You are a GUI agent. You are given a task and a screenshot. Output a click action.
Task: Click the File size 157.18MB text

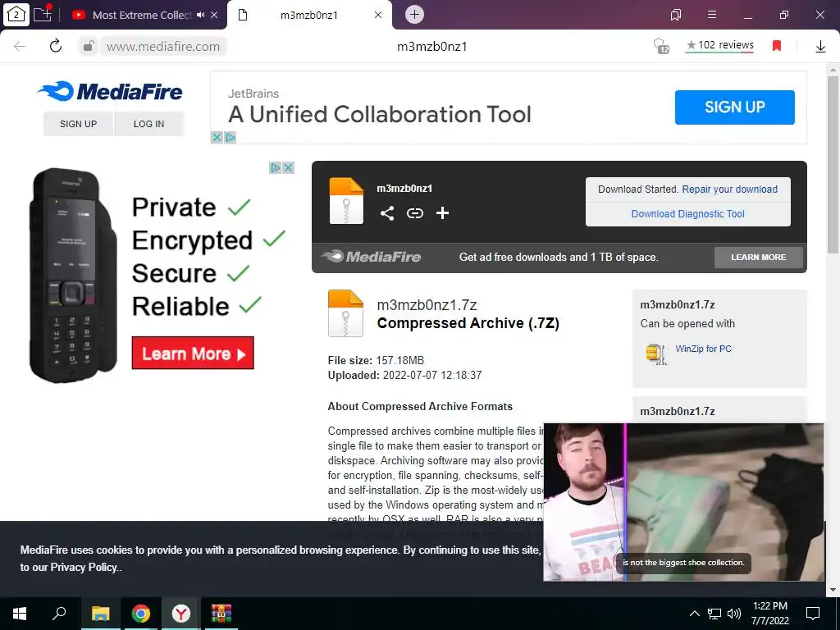tap(376, 361)
